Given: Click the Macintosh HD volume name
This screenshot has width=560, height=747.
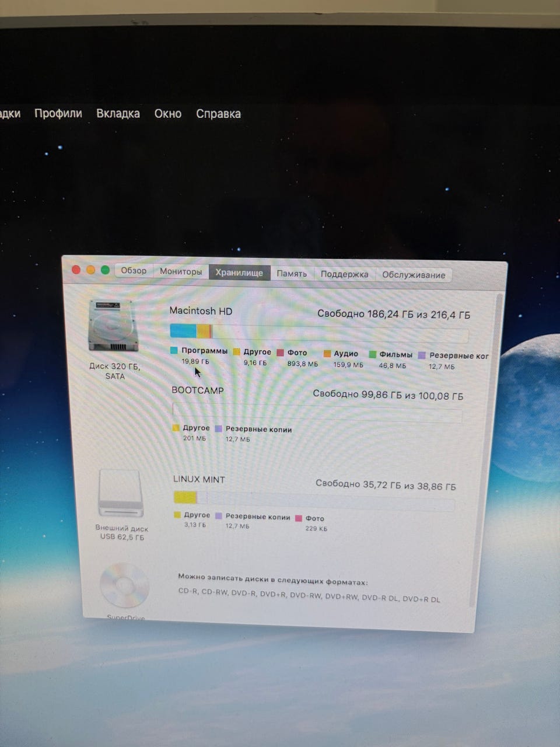Looking at the screenshot, I should pos(201,311).
